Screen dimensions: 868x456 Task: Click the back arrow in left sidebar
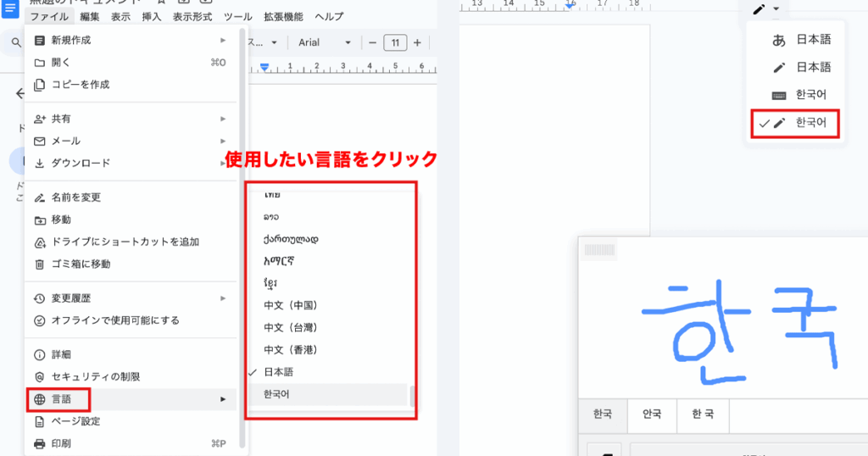click(20, 93)
